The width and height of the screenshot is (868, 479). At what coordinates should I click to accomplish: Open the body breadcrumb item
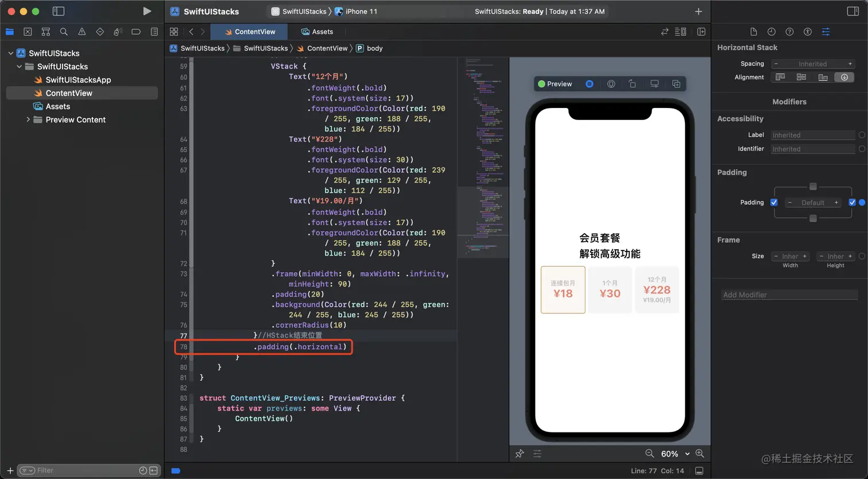[x=369, y=48]
